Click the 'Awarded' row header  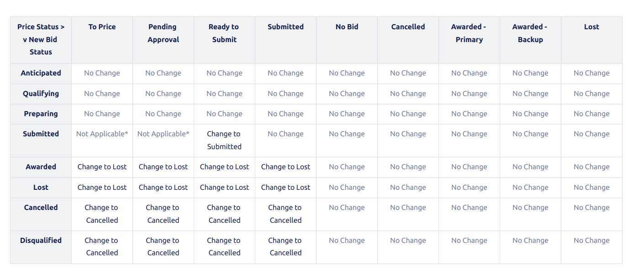coord(41,167)
